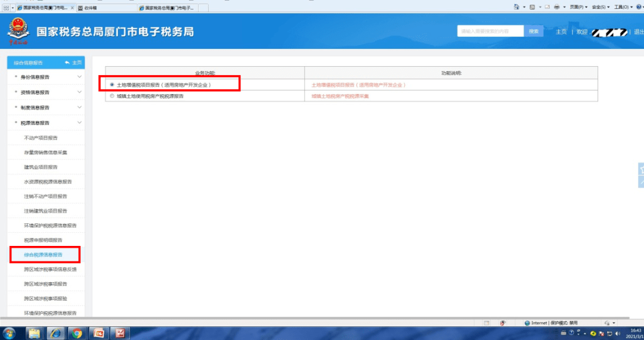This screenshot has width=644, height=340.
Task: Open IE quick tabs grid icon
Action: click(x=6, y=8)
